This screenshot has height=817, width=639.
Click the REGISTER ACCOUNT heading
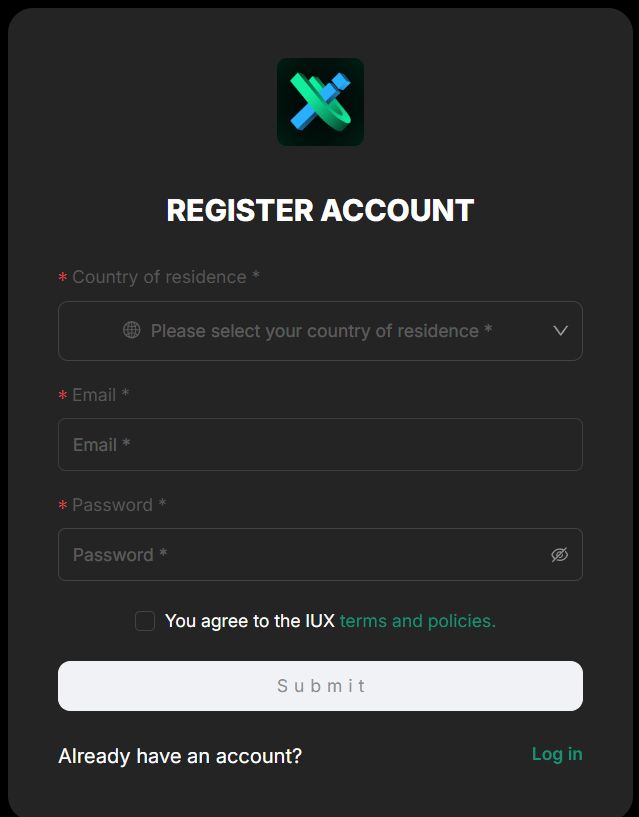(x=320, y=211)
